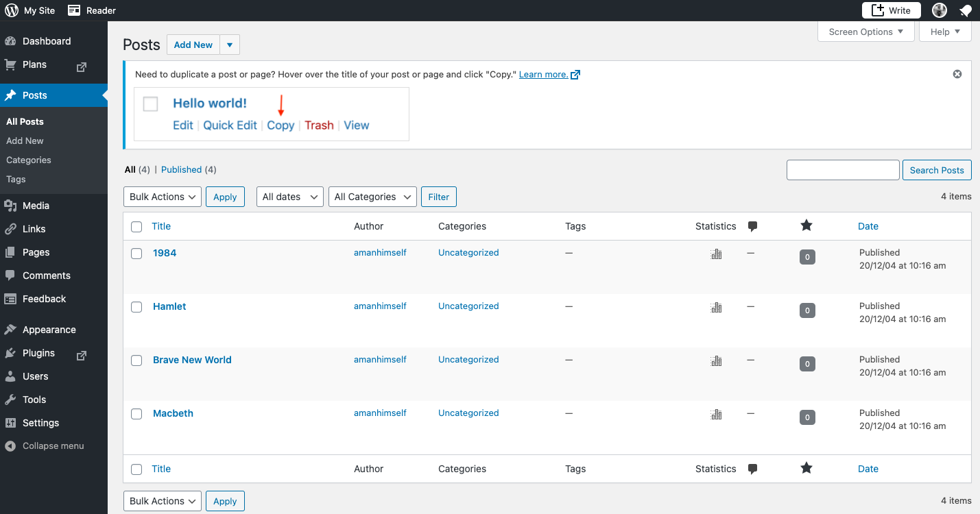The height and width of the screenshot is (514, 980).
Task: Click the Search Posts button
Action: coord(937,170)
